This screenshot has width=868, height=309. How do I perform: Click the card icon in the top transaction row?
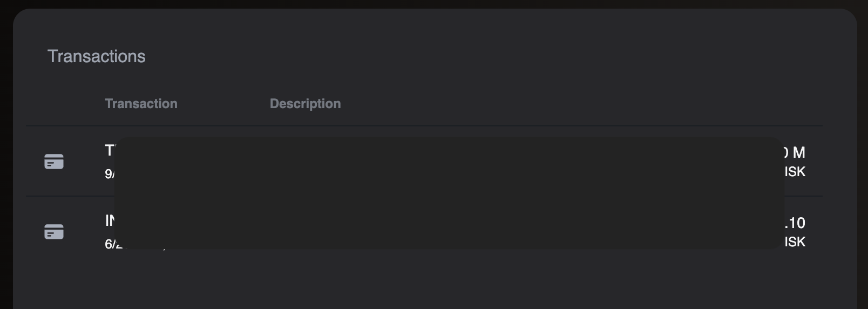point(54,162)
